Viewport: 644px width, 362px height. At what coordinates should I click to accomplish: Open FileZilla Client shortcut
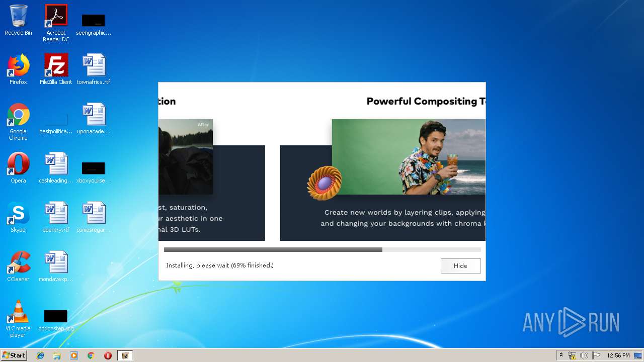(56, 69)
